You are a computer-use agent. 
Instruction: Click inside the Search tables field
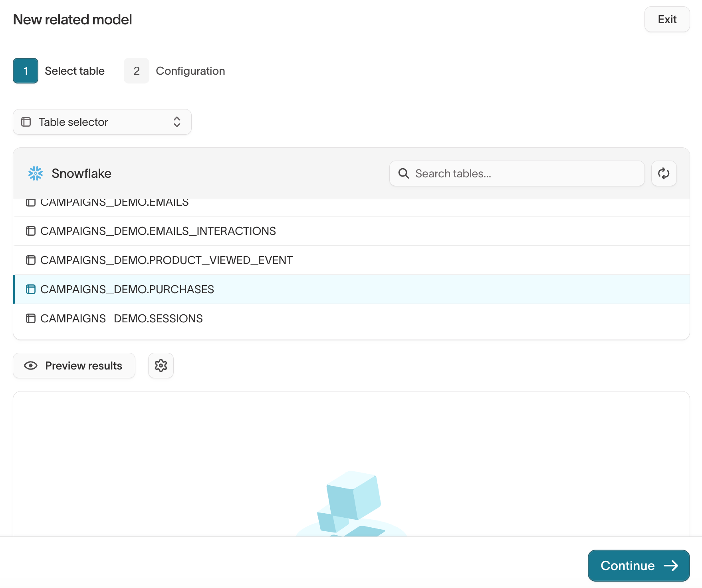[x=515, y=173]
